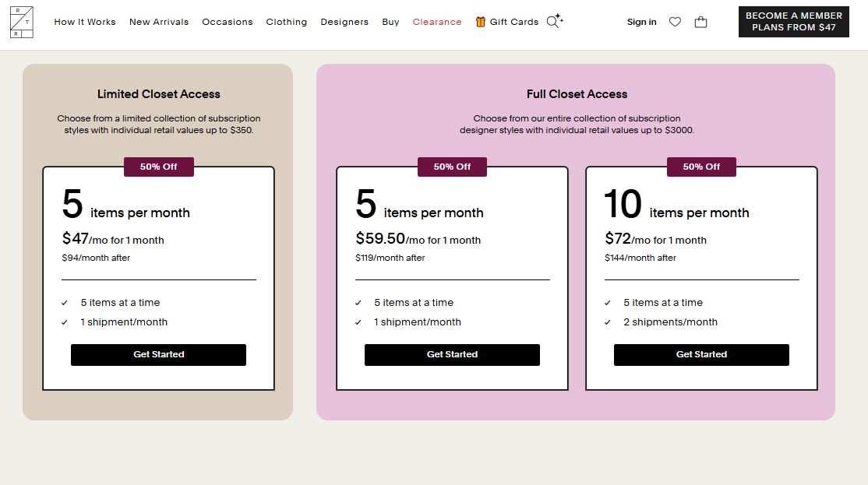The height and width of the screenshot is (485, 868).
Task: Click the Become a Member button
Action: (793, 21)
